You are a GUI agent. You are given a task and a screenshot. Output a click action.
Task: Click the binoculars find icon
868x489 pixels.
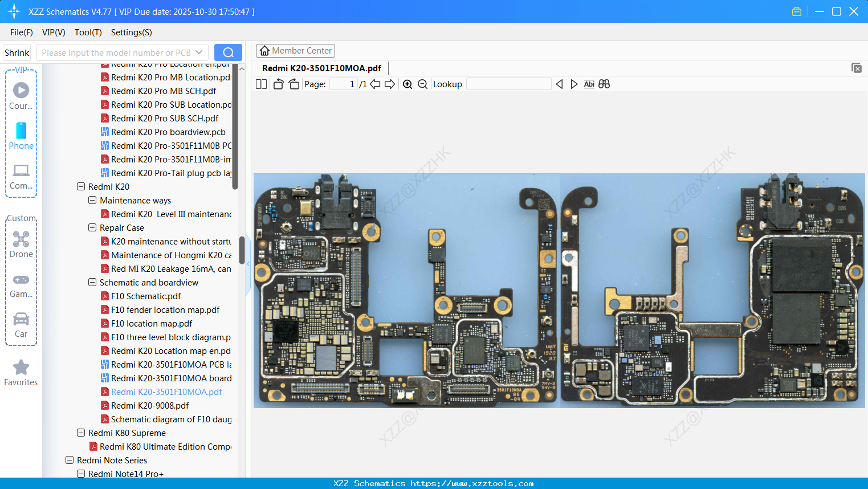tap(604, 84)
